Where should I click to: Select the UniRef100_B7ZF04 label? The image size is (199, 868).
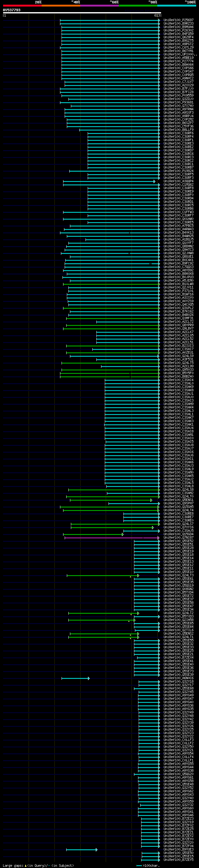tap(178, 847)
